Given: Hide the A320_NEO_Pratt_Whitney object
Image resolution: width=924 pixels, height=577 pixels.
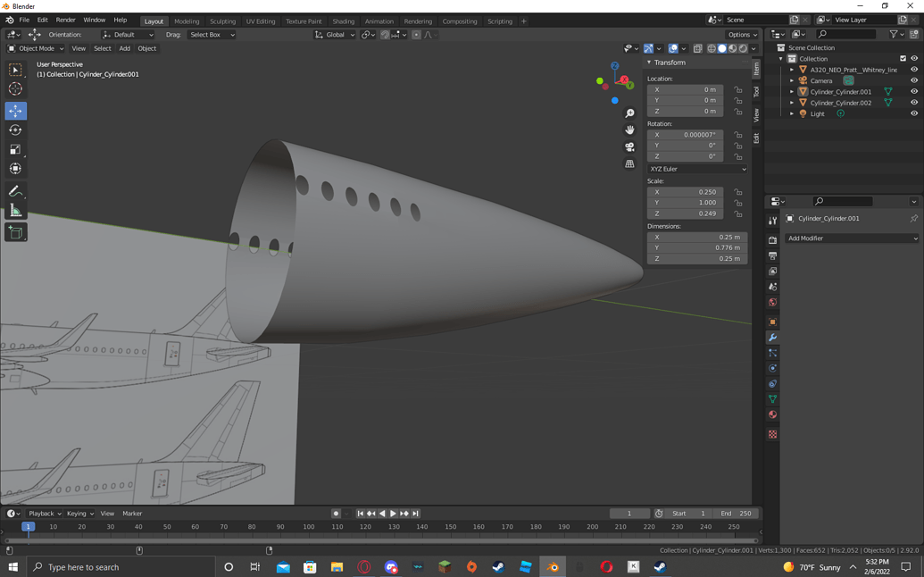Looking at the screenshot, I should (914, 70).
